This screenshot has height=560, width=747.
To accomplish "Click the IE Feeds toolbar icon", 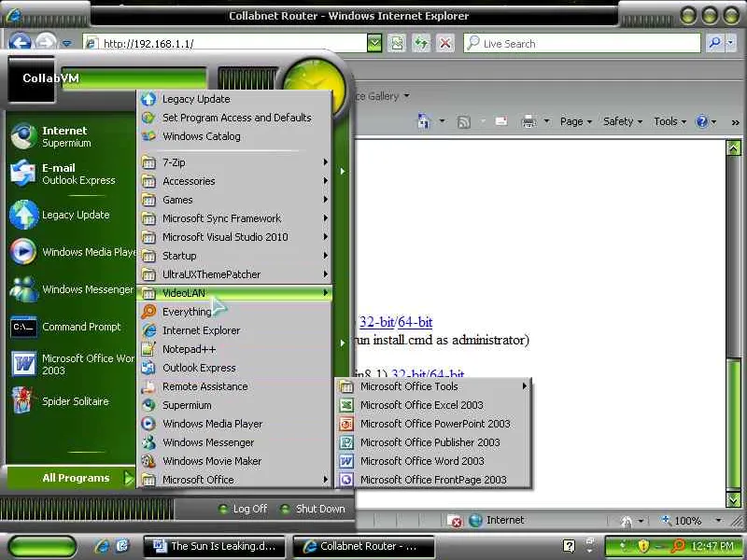I will tap(463, 122).
